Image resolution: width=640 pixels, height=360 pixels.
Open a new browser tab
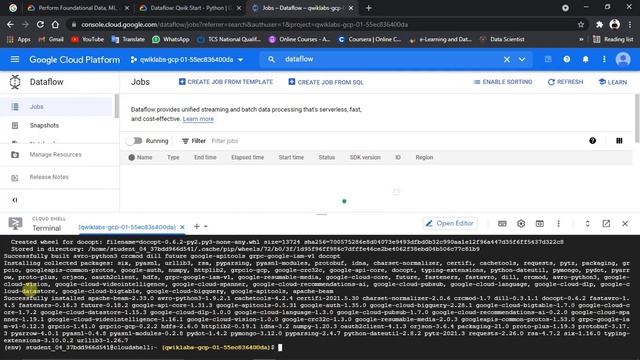coord(369,8)
